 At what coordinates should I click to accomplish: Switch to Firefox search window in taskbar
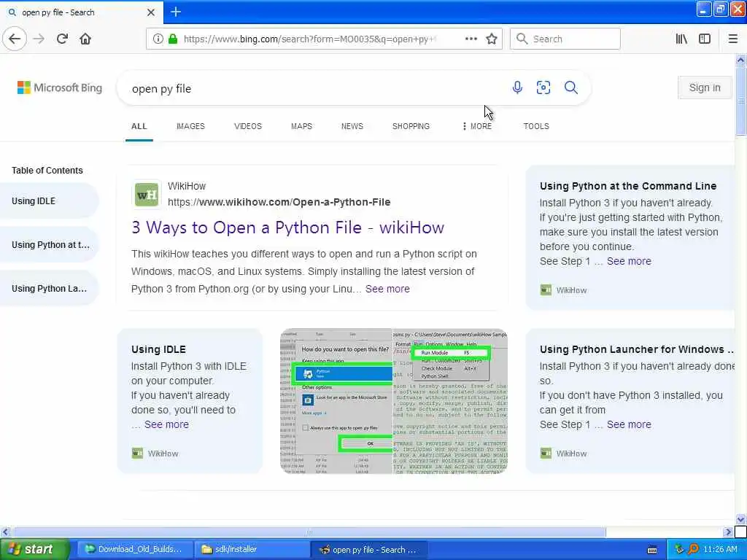point(368,550)
